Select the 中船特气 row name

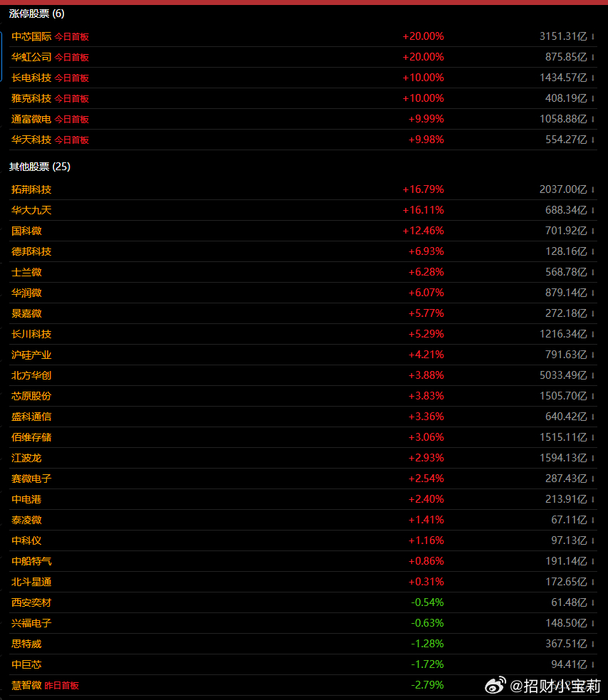pyautogui.click(x=31, y=561)
